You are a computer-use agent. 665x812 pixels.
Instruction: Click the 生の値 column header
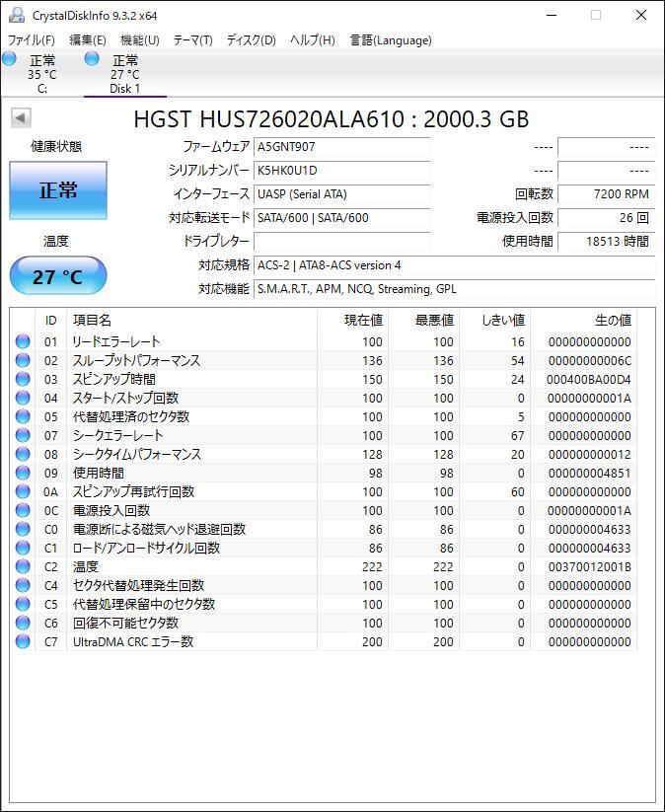point(584,320)
